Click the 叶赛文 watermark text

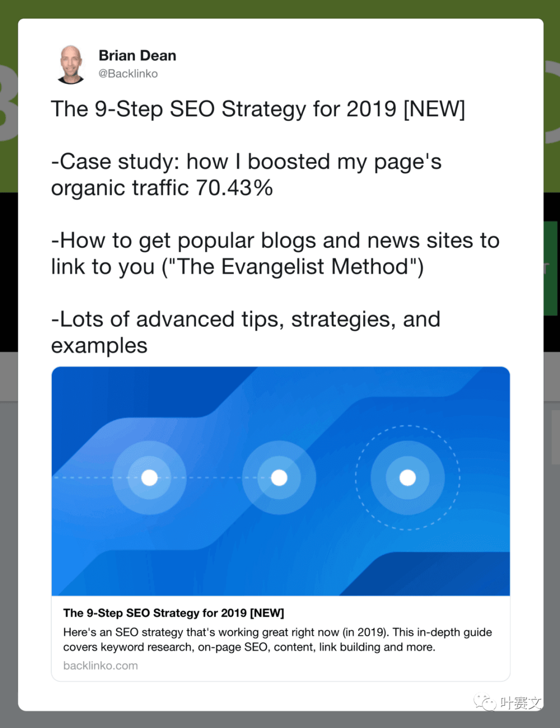click(x=521, y=703)
